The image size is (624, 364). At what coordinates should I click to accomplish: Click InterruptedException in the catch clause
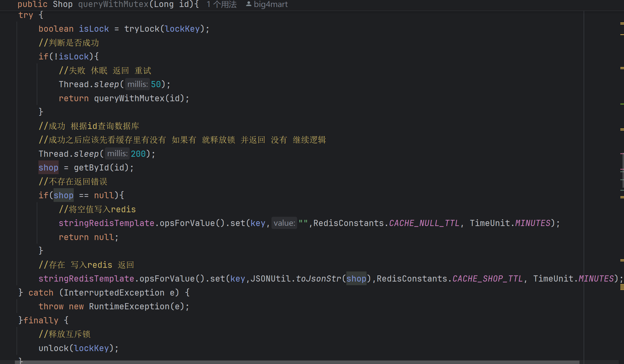tap(114, 293)
